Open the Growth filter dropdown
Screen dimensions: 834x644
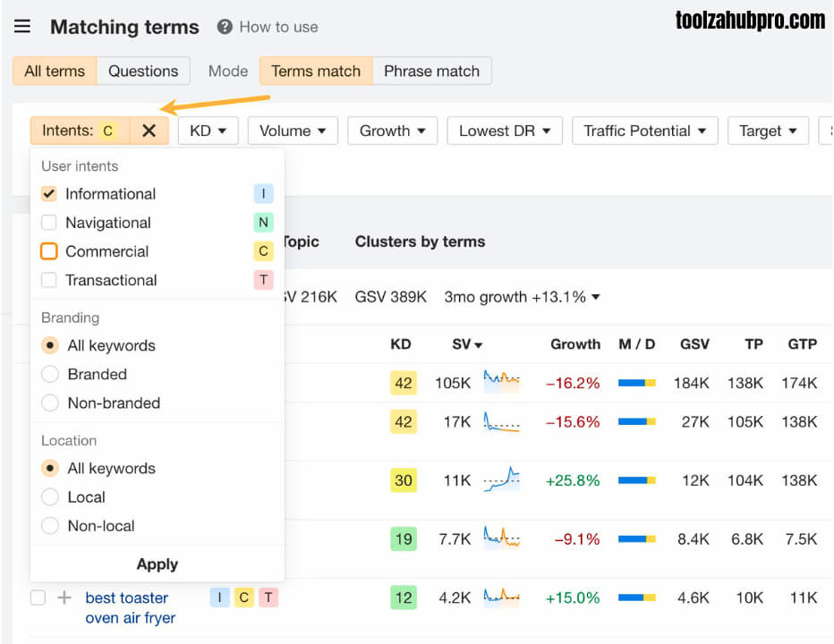coord(393,131)
